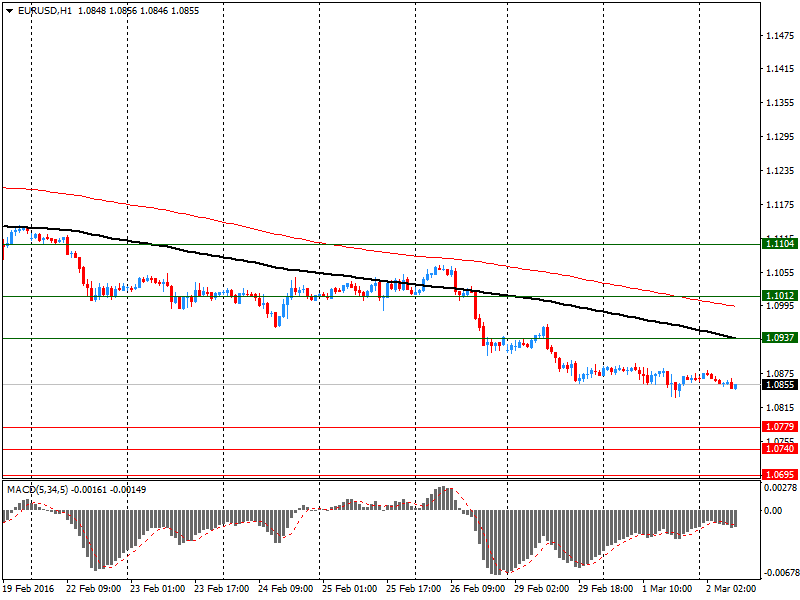The width and height of the screenshot is (800, 600).
Task: Select the 29 Feb 02:00 time label
Action: 542,589
